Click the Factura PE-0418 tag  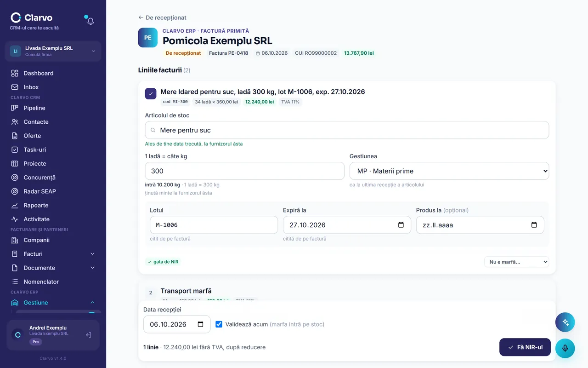[x=228, y=53]
